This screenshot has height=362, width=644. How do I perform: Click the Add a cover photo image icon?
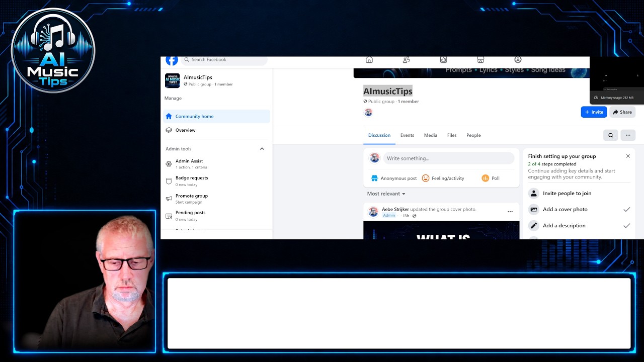click(x=534, y=209)
